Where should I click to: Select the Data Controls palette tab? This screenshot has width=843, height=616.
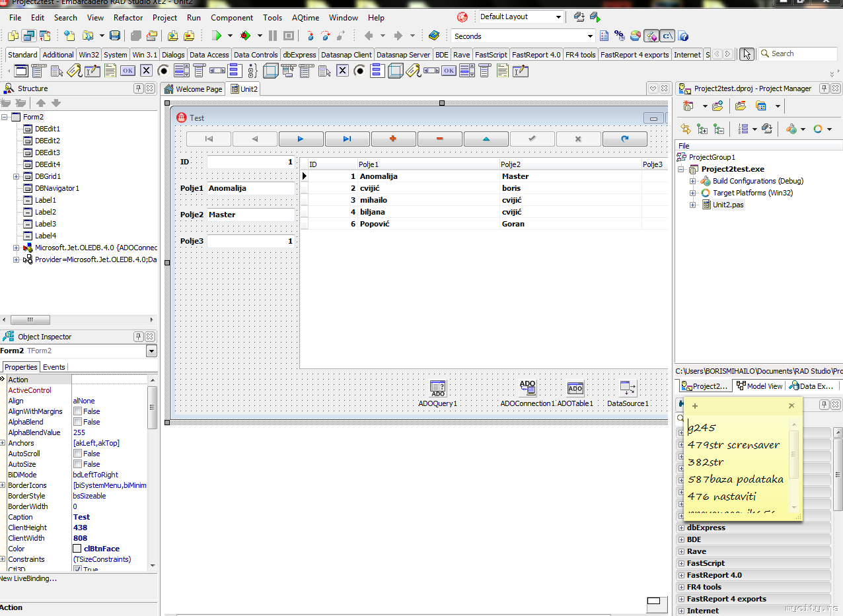[x=256, y=55]
